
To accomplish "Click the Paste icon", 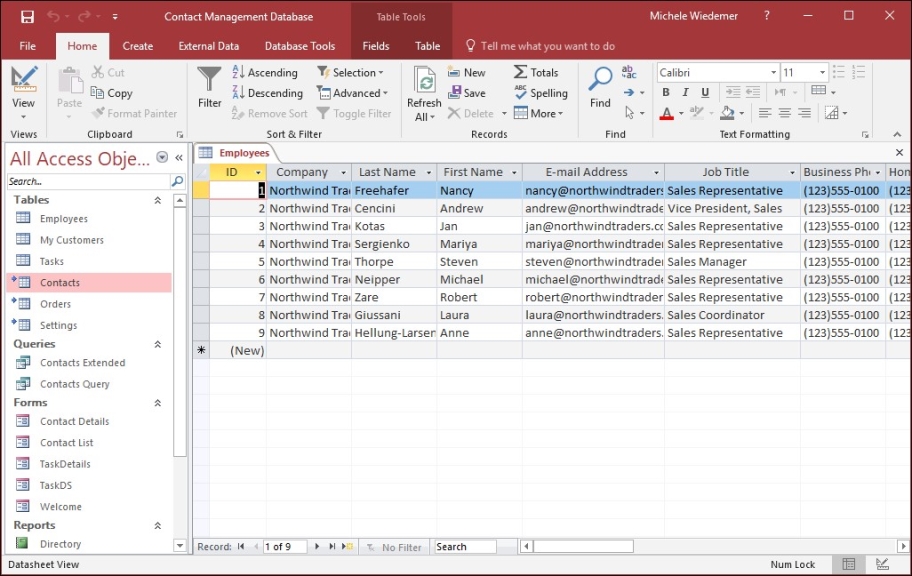I will pos(69,81).
